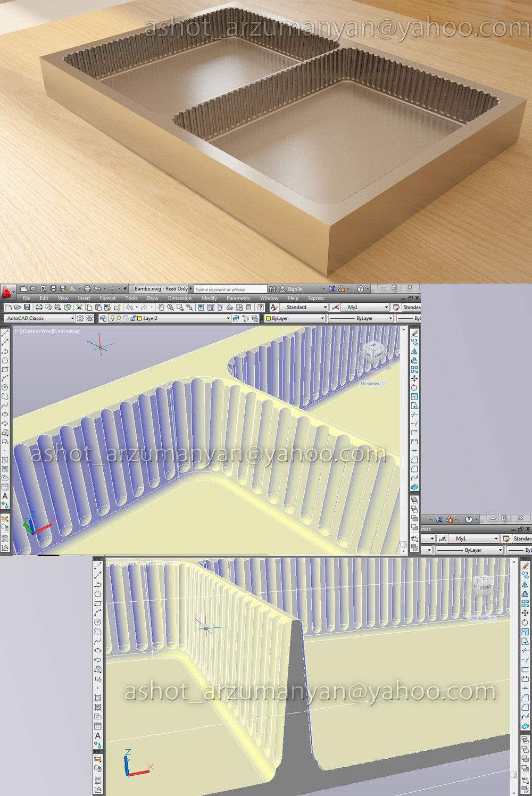Click the Trim tool in Bambo.dwg window
The height and width of the screenshot is (796, 532).
pyautogui.click(x=414, y=414)
